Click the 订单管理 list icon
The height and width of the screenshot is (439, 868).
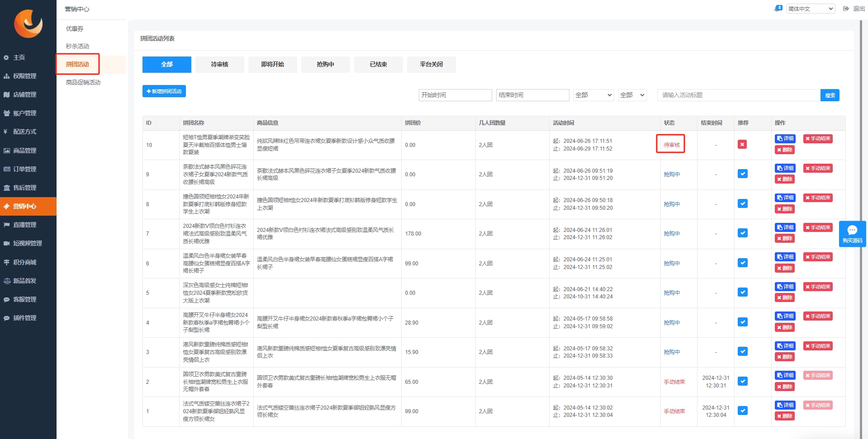6,169
